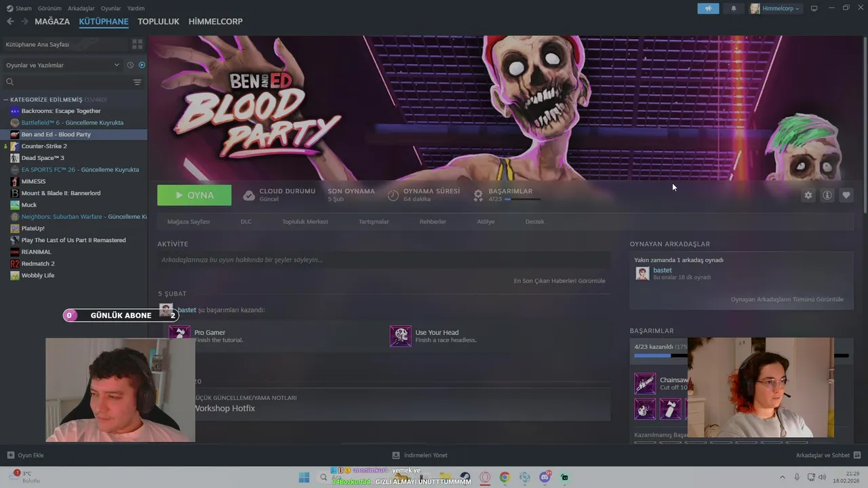
Task: Open Opera from the taskbar
Action: click(x=485, y=477)
